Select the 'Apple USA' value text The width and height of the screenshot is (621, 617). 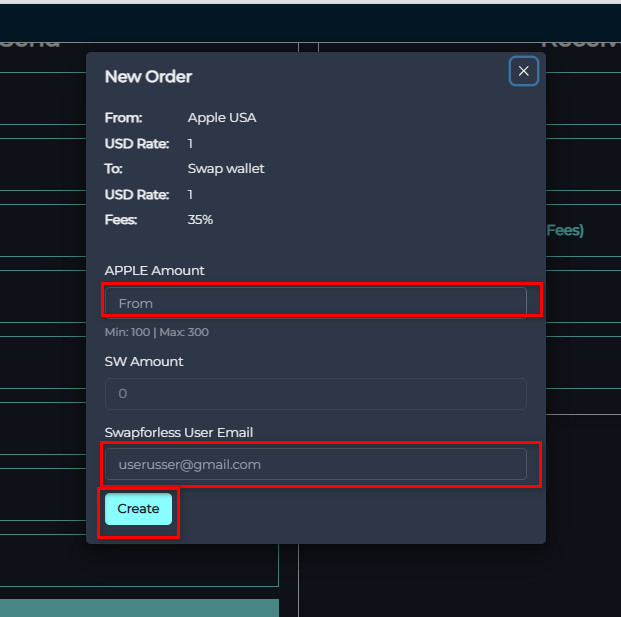pos(222,118)
